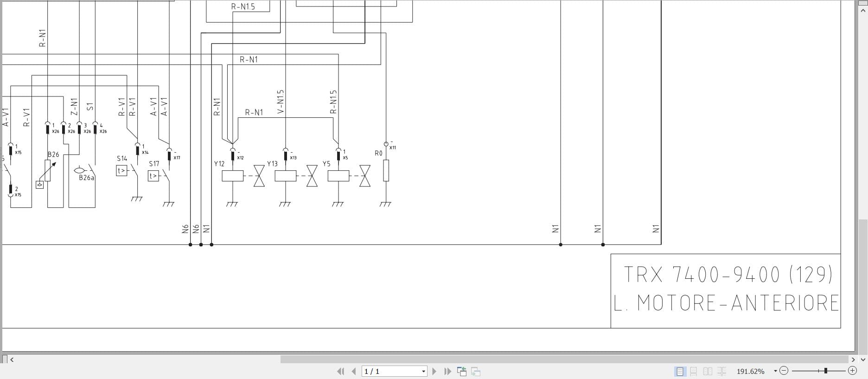The height and width of the screenshot is (379, 868).
Task: Click the V-N1.5 wire label
Action: [x=280, y=102]
